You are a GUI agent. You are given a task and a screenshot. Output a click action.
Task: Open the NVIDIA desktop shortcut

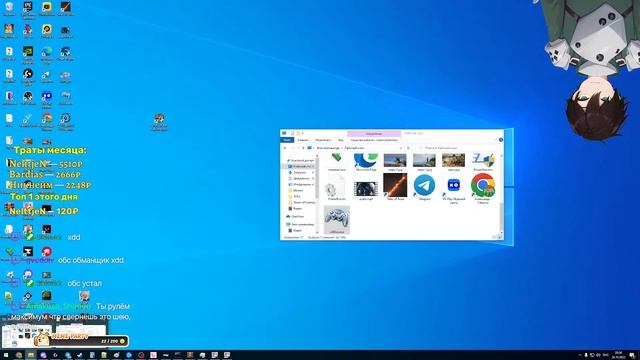pos(28,53)
